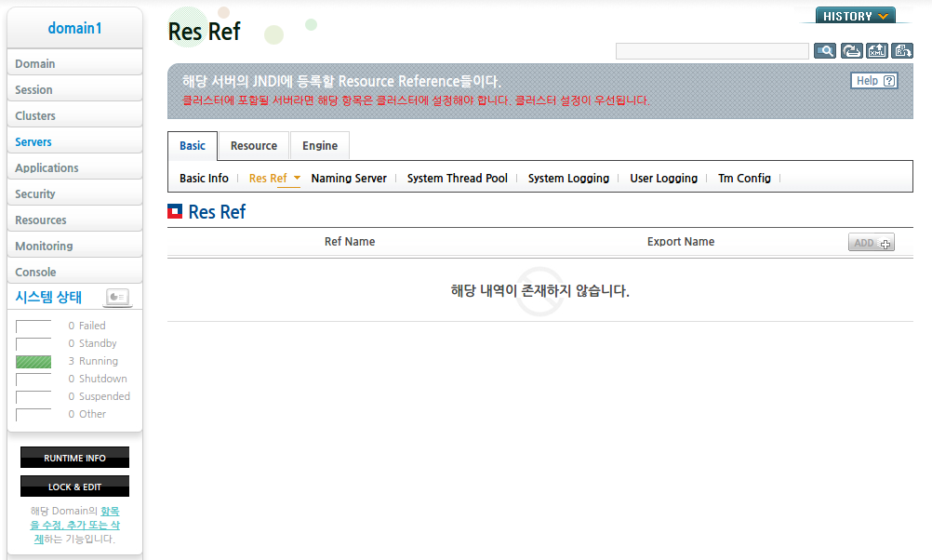Screen dimensions: 932x560
Task: Switch to the Resource tab
Action: coord(254,146)
